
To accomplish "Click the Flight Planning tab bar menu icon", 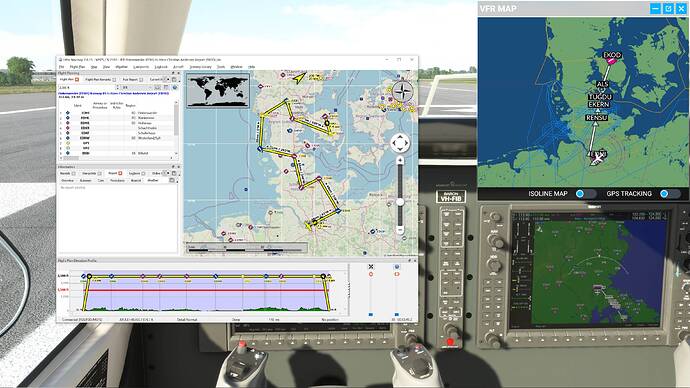I will coord(174,80).
